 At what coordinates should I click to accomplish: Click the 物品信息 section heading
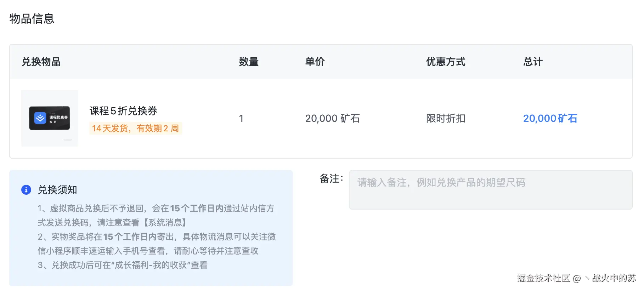click(x=32, y=19)
